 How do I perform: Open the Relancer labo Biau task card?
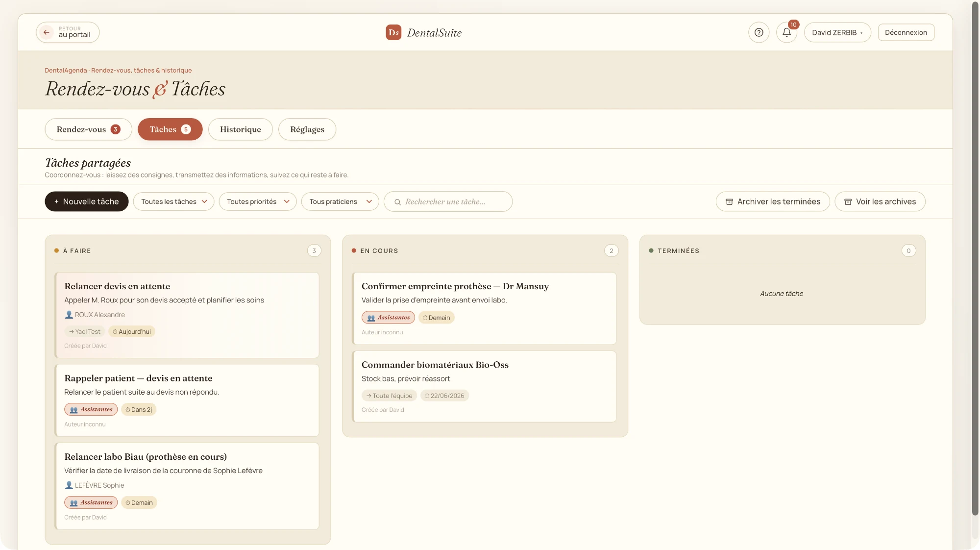click(x=187, y=486)
